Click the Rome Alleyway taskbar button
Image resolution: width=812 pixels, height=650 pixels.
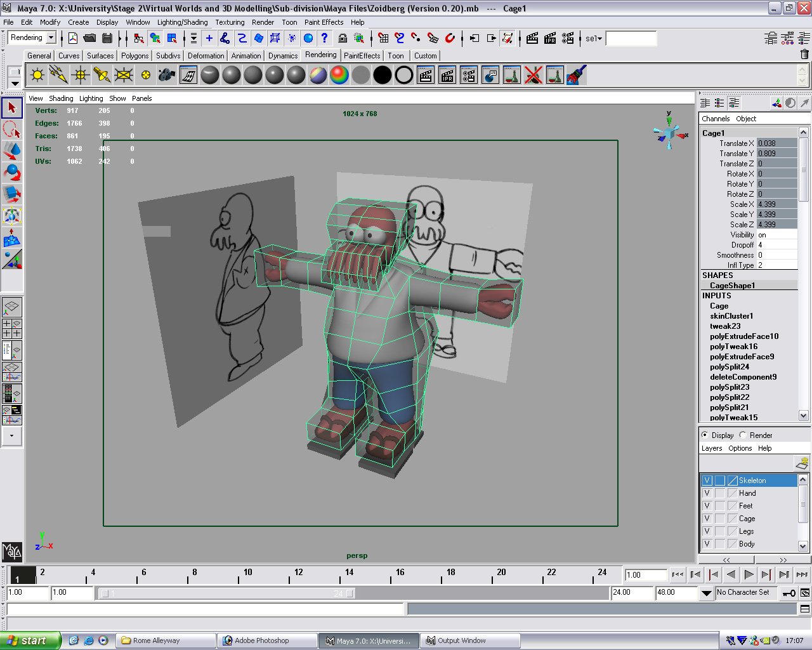(166, 640)
